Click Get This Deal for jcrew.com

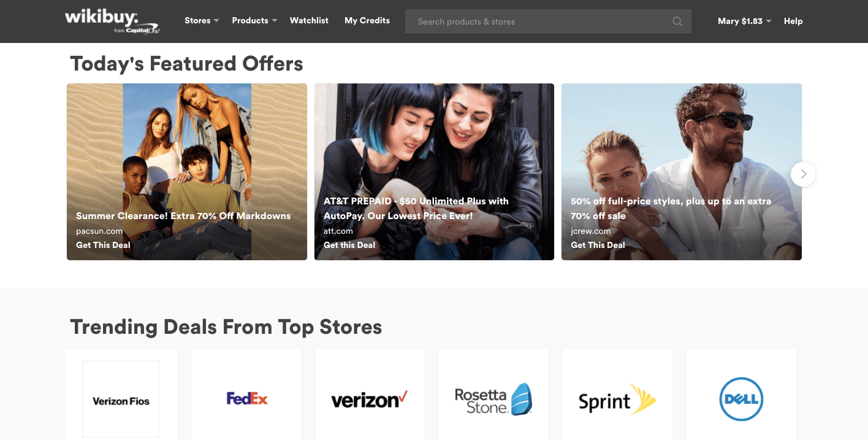click(x=598, y=245)
